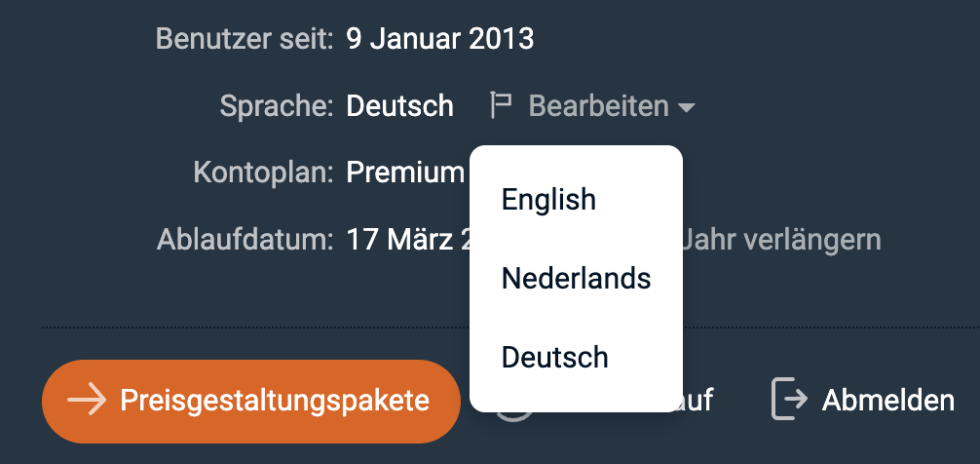980x464 pixels.
Task: Open the Bearbeiten language editor link
Action: tap(598, 105)
